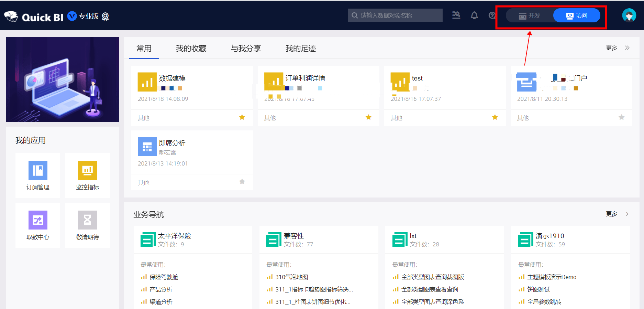The height and width of the screenshot is (309, 644).
Task: Unfavorite the 数据建模 card star
Action: [x=242, y=117]
